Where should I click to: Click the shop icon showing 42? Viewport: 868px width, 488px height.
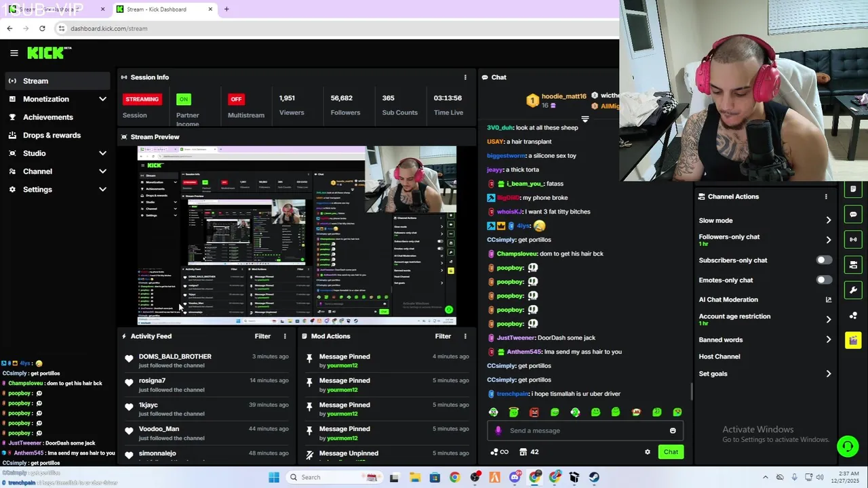coord(529,452)
